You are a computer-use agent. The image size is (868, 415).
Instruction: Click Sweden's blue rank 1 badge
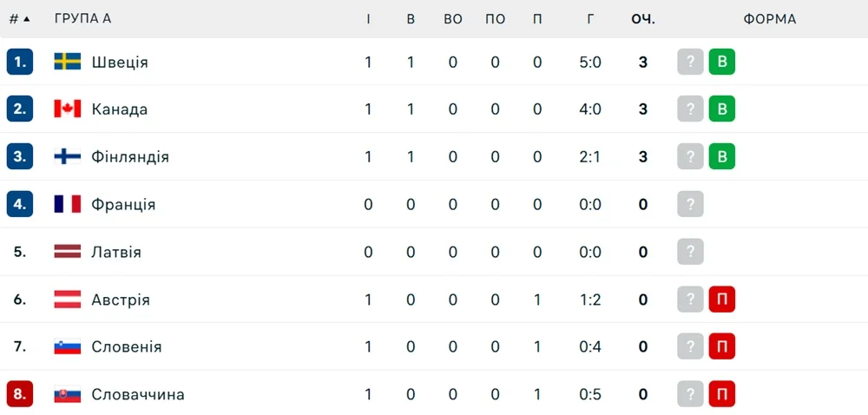tap(20, 62)
